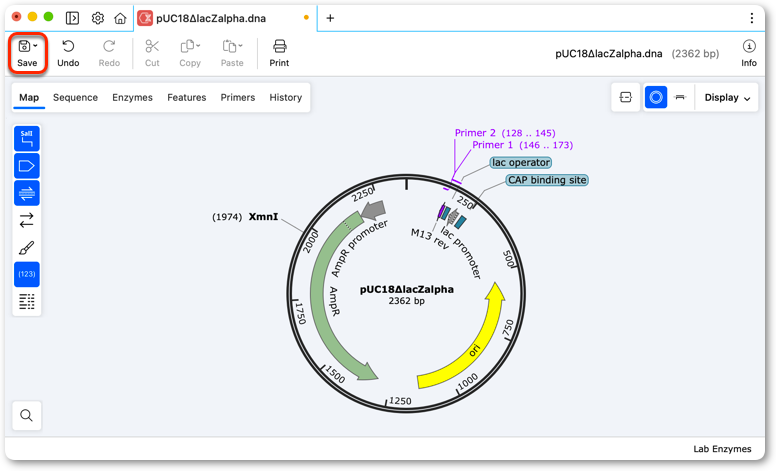Open the three-dot overflow menu
Screen dimensions: 776x471
[752, 18]
